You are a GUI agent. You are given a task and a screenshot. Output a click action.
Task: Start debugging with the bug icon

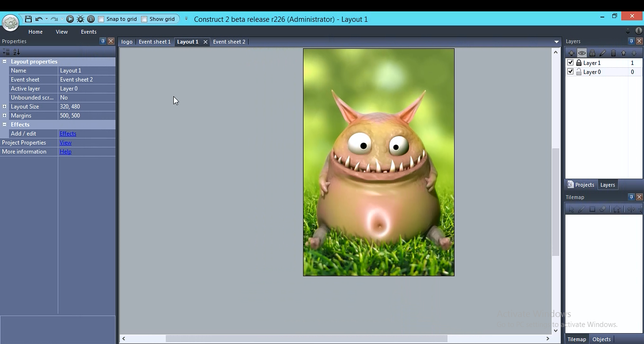coord(80,19)
